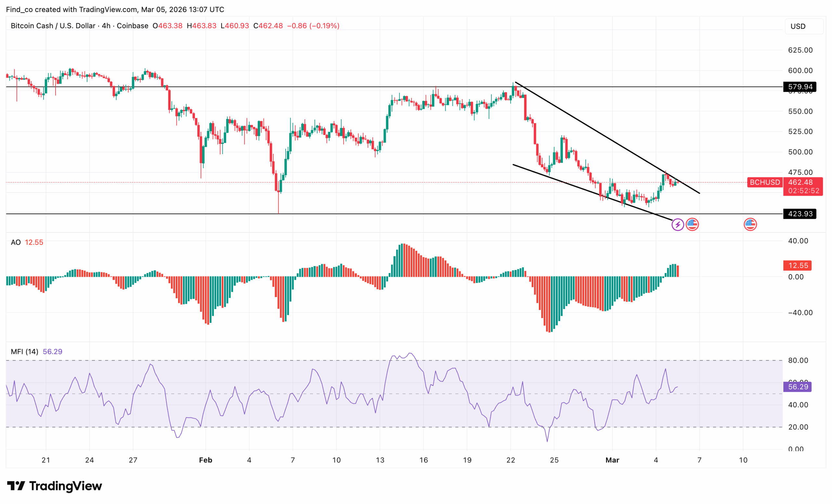The image size is (832, 504).
Task: Click the 27 date on time axis
Action: pyautogui.click(x=133, y=460)
